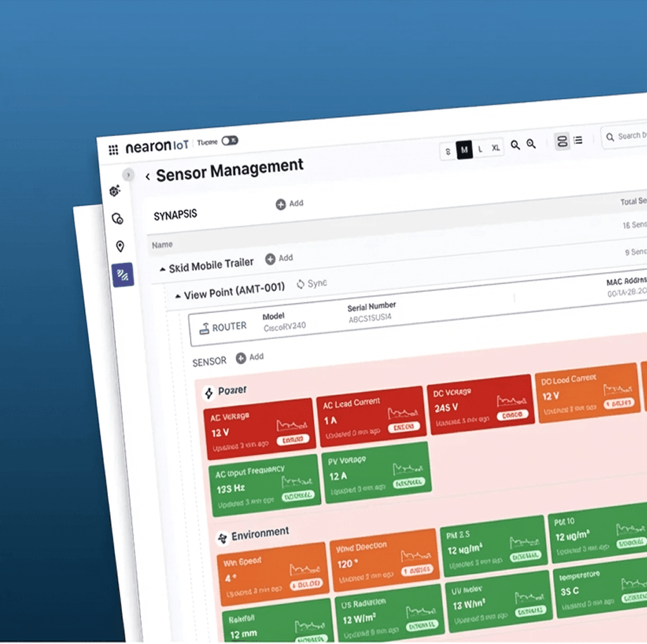Click Sync beside View Point (AMT-001)
The image size is (647, 644).
(x=312, y=284)
